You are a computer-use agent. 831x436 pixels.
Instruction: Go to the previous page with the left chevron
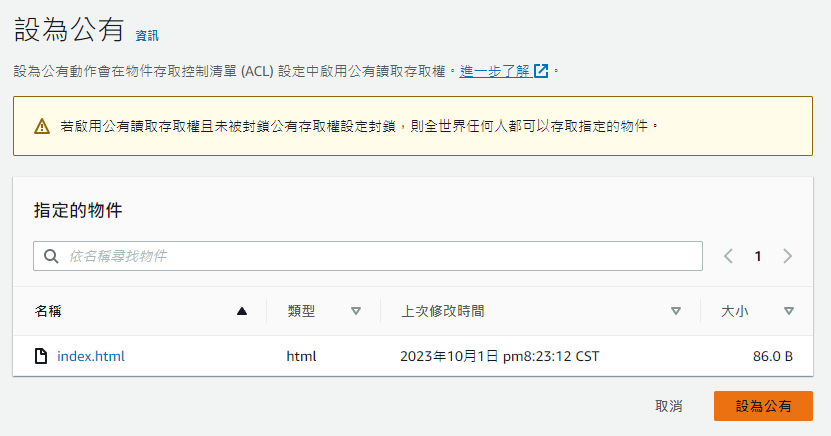tap(729, 256)
